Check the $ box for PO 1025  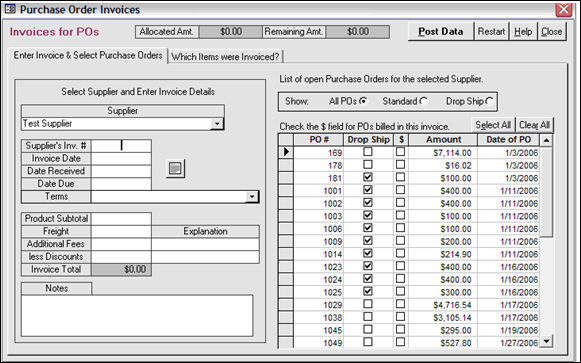[x=400, y=292]
